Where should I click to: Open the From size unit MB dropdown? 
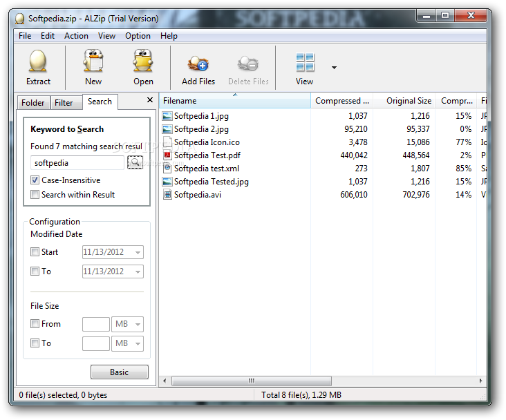[138, 324]
